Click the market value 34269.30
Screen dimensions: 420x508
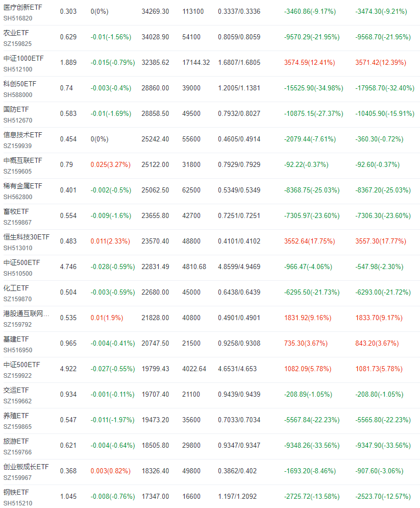coord(155,12)
